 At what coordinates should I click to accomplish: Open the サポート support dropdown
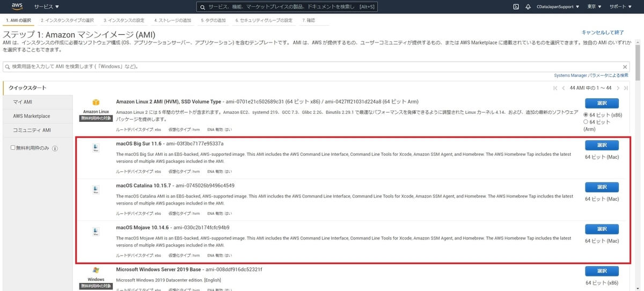(620, 7)
